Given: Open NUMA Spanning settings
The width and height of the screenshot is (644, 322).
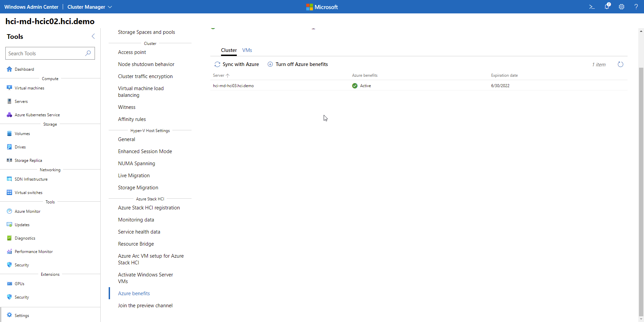Looking at the screenshot, I should pyautogui.click(x=137, y=164).
